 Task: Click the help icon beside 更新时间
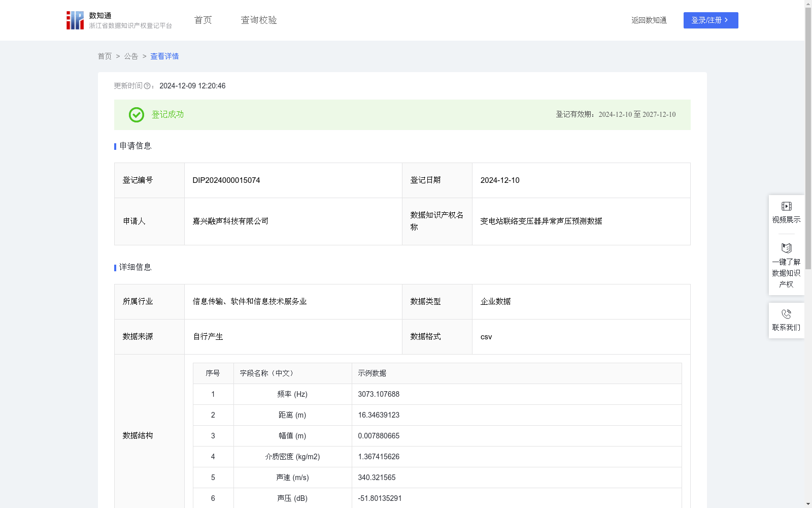[x=147, y=86]
